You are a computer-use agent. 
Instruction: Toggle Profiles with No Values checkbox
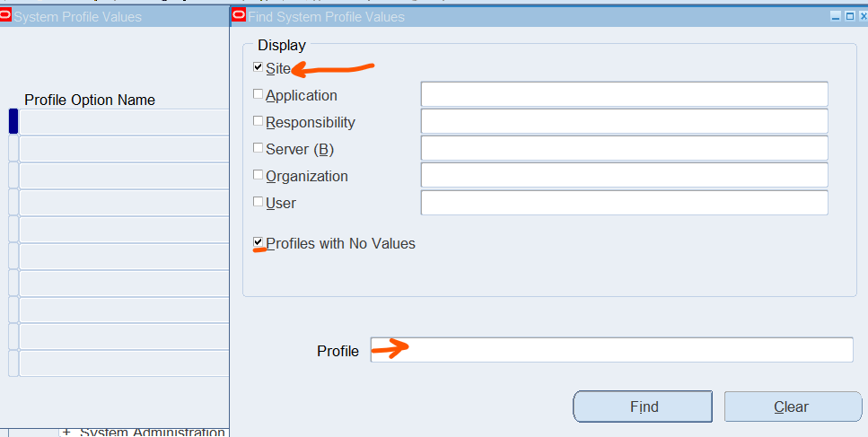pos(258,242)
